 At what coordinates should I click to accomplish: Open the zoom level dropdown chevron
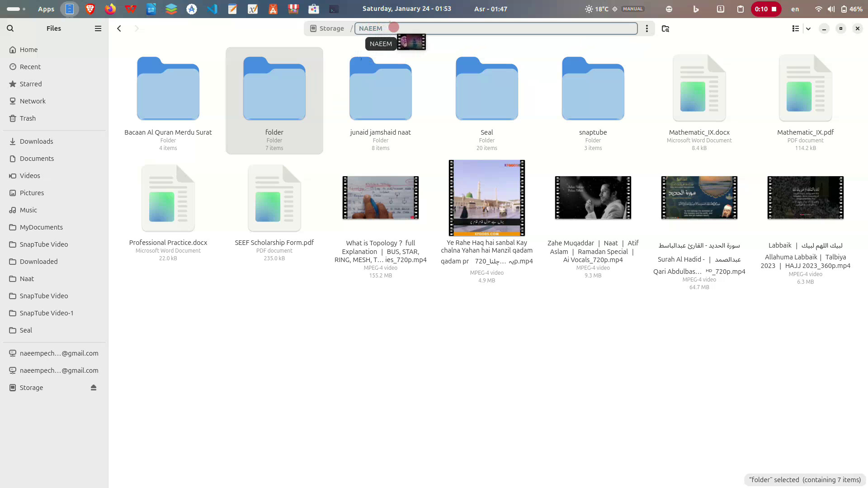tap(809, 28)
